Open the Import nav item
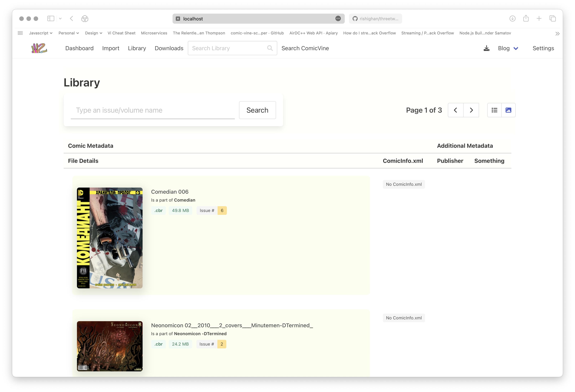This screenshot has height=392, width=575. pos(111,48)
